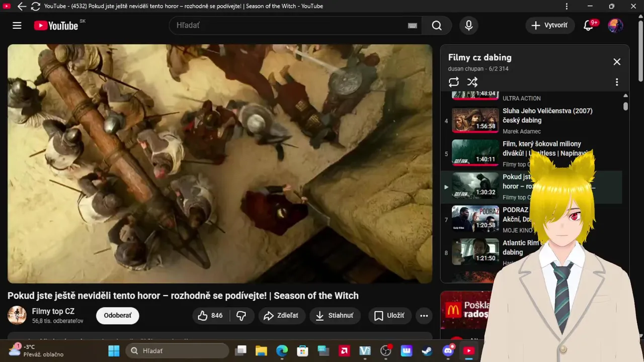This screenshot has width=644, height=362.
Task: Open Microsoft Edge from the taskbar
Action: (x=282, y=351)
